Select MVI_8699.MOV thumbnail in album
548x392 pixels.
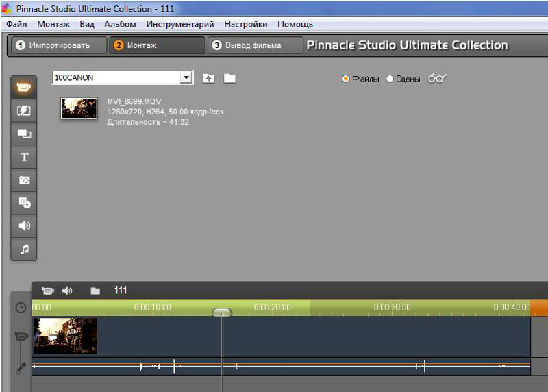pos(79,108)
